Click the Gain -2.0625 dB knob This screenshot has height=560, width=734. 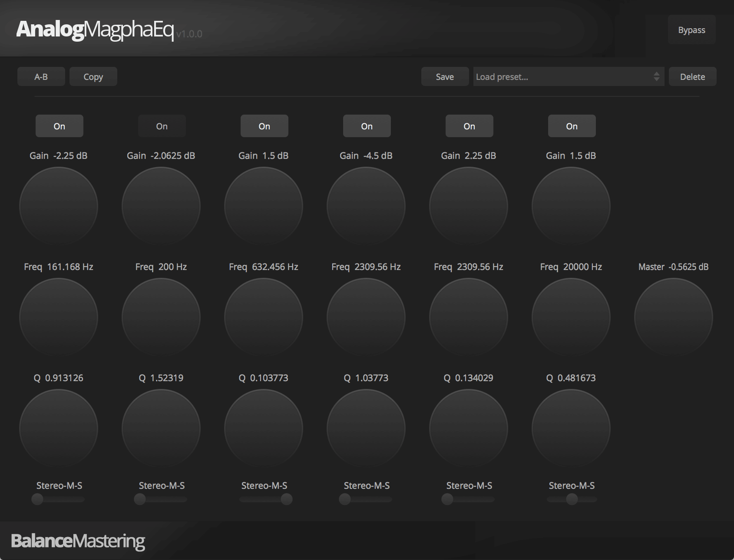point(161,206)
